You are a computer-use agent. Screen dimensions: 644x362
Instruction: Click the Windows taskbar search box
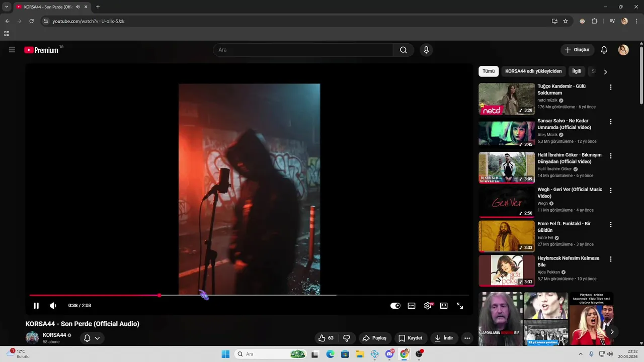coord(271,354)
